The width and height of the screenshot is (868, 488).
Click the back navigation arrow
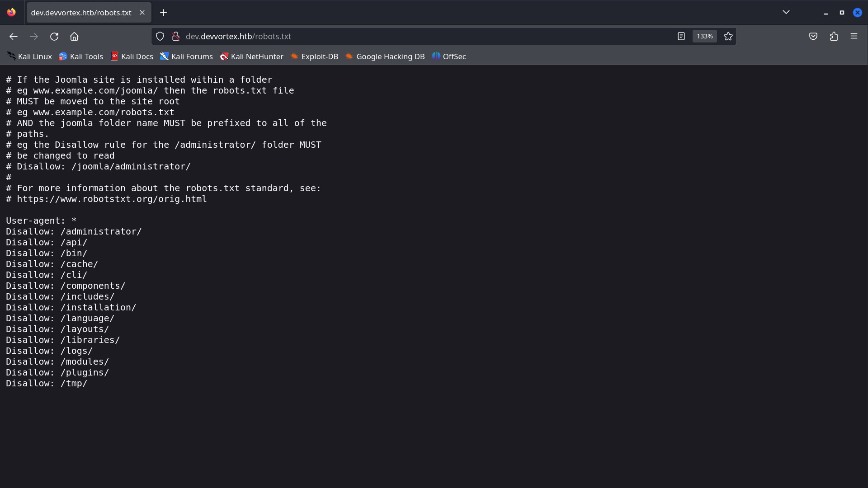(x=14, y=37)
